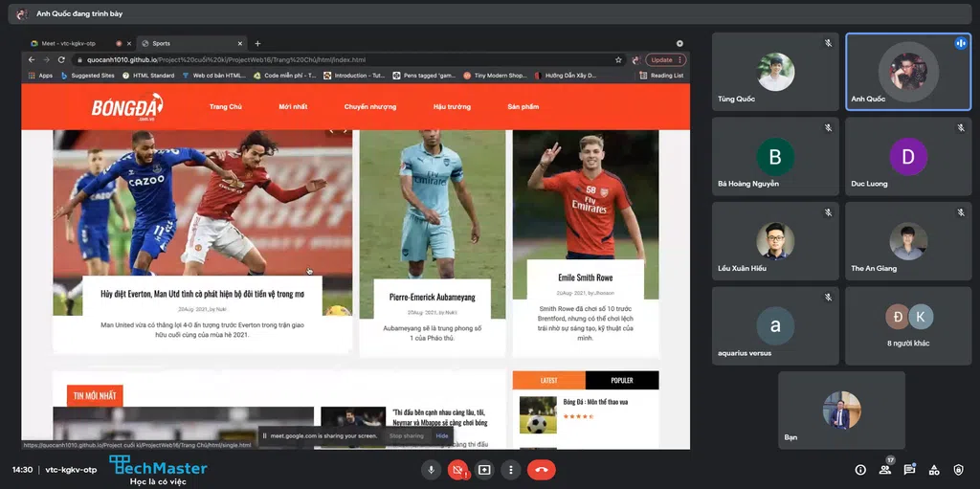Select the Sports browser tab
This screenshot has width=980, height=489.
tap(190, 44)
